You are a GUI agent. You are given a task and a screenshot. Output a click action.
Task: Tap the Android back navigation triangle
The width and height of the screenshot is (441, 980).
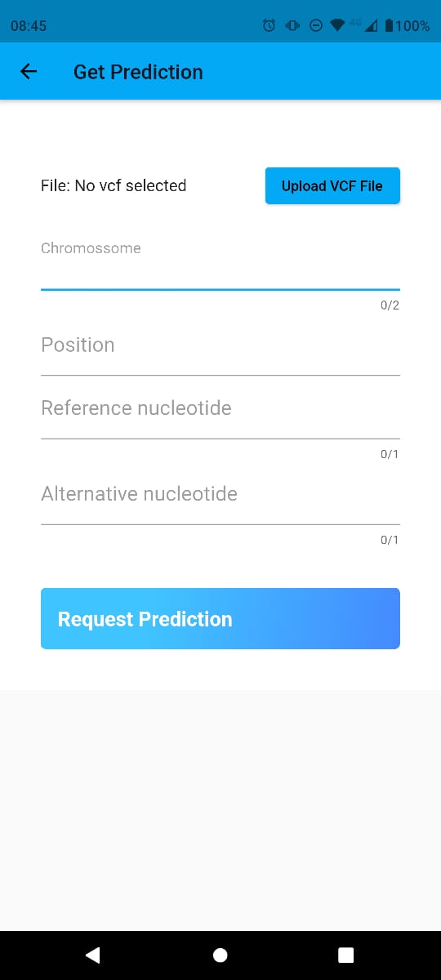[x=93, y=955]
